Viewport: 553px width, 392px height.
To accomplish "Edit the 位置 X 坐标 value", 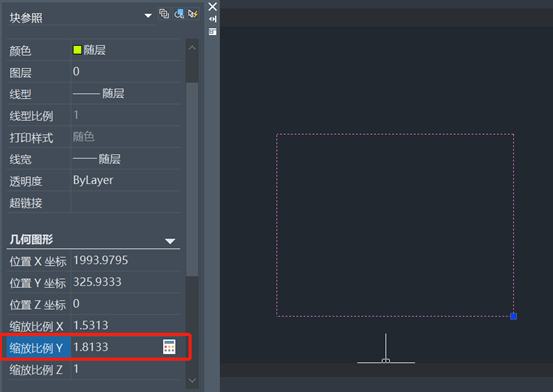I will (126, 260).
